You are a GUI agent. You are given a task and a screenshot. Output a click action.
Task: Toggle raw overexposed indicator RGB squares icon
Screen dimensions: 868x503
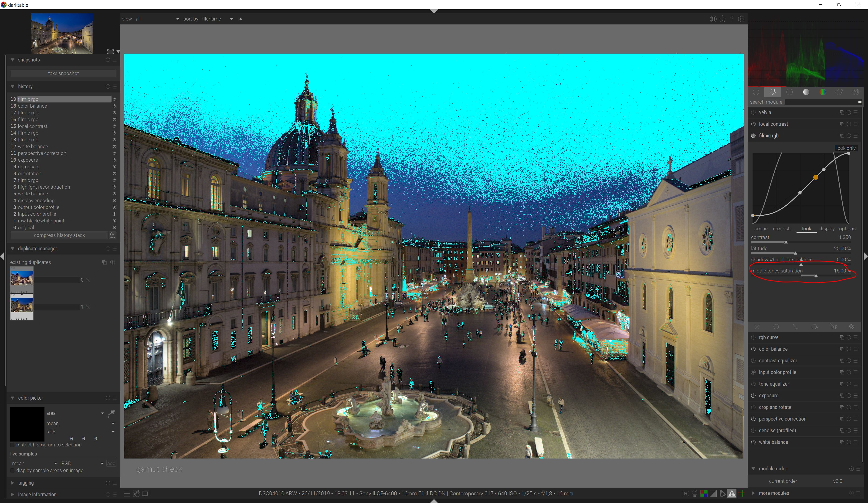click(x=704, y=493)
